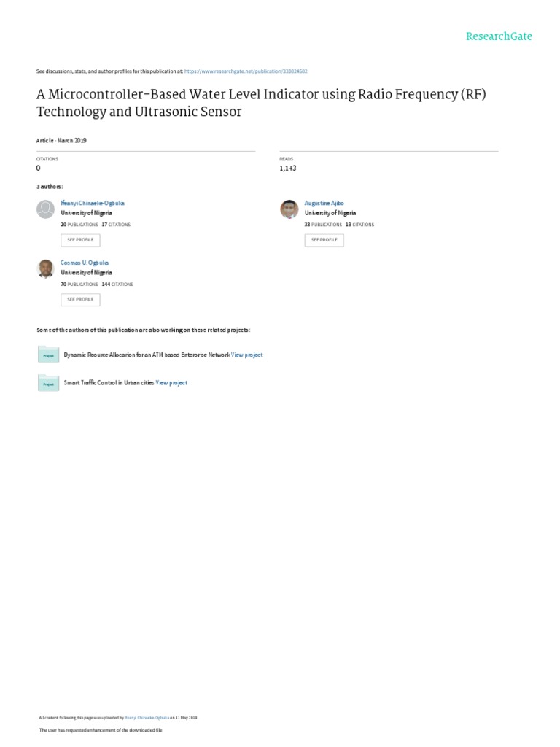
Task: Click Cosmas Ogbuka's 144 citations count
Action: pos(117,284)
